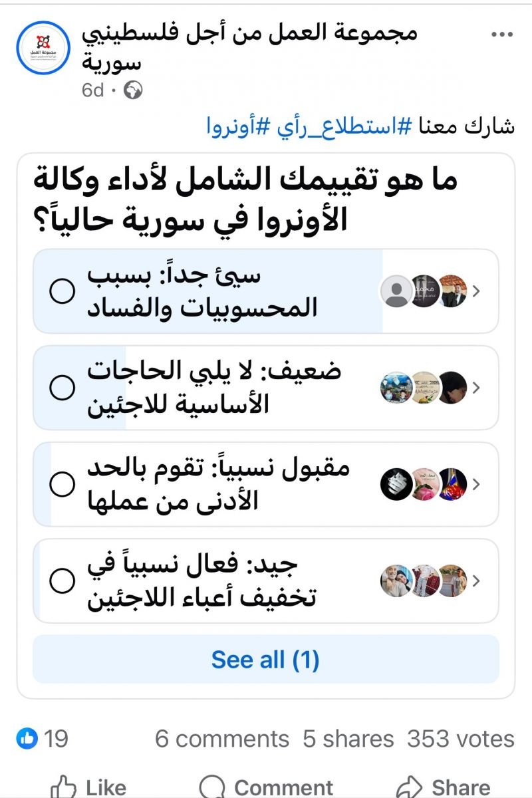Image resolution: width=532 pixels, height=798 pixels.
Task: Select the 'مقبول نسبياً' poll option radio
Action: click(x=63, y=484)
